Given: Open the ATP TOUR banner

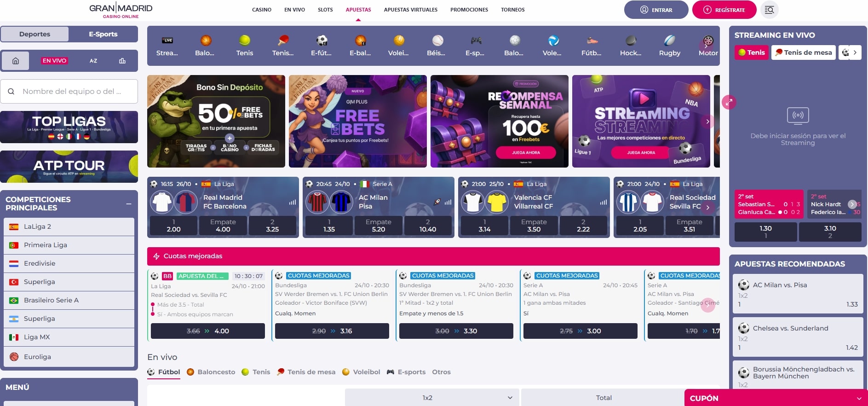Looking at the screenshot, I should coord(69,167).
